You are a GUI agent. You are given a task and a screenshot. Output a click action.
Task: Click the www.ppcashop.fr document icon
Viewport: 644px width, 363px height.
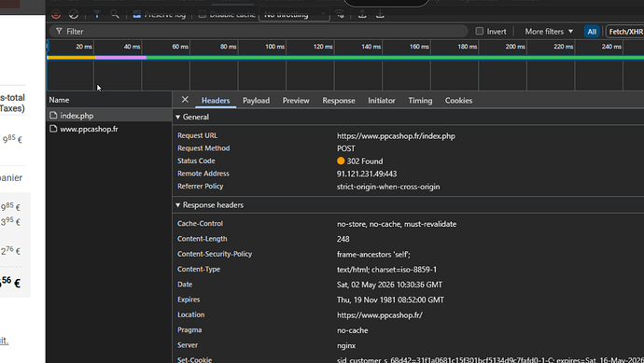point(53,129)
